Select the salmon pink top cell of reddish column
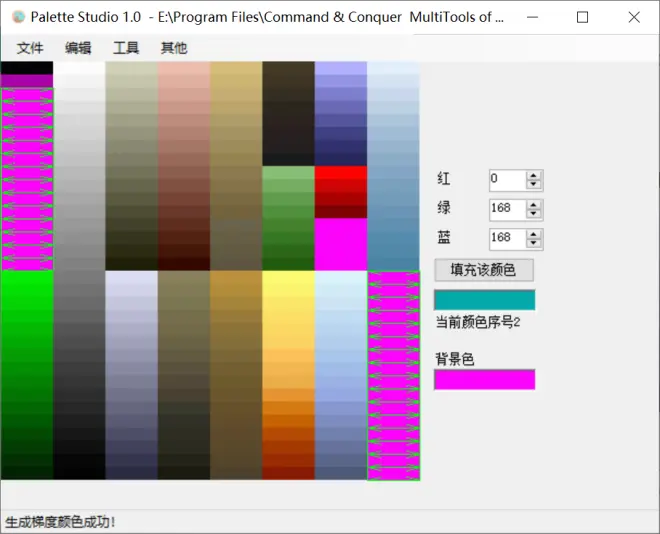 click(x=184, y=68)
